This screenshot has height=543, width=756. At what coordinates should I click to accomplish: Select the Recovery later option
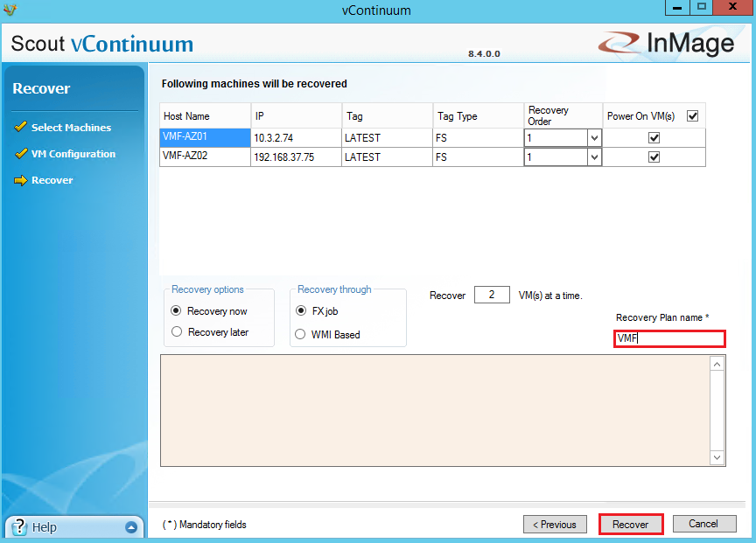click(x=178, y=332)
